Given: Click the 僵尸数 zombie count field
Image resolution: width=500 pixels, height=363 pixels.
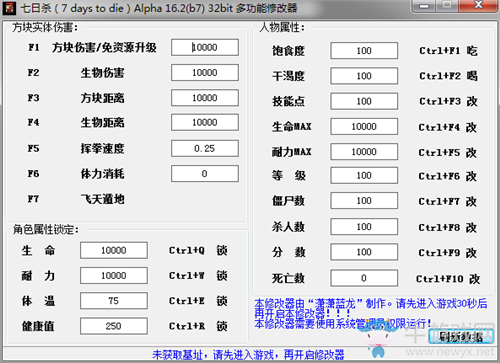Looking at the screenshot, I should click(364, 201).
